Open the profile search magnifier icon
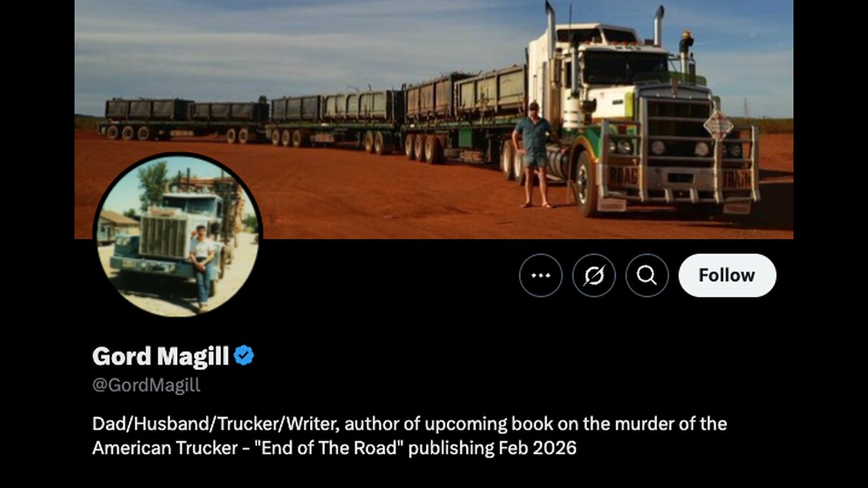This screenshot has width=868, height=488. (647, 275)
